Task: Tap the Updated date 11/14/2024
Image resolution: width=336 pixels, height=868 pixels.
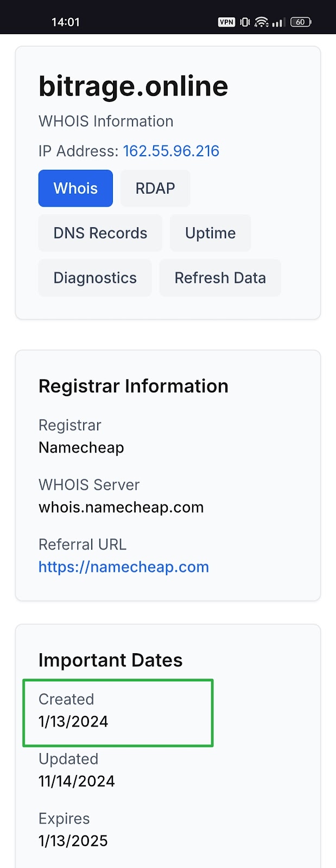Action: (x=77, y=781)
